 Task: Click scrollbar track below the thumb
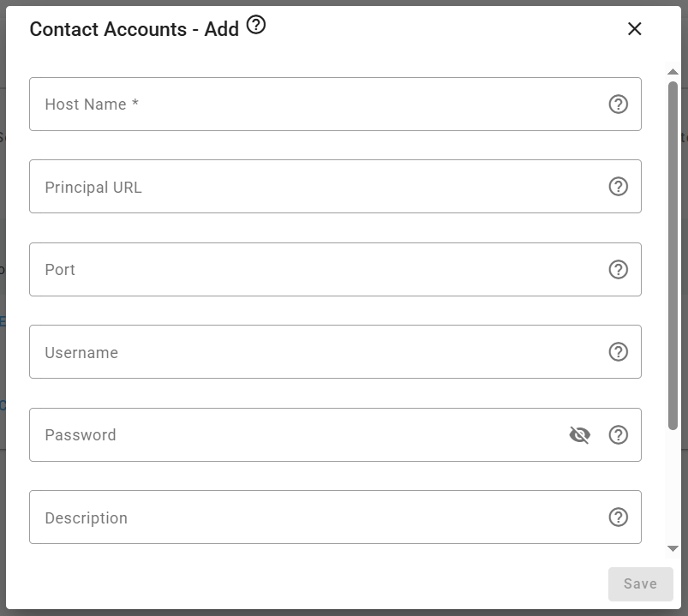(673, 487)
